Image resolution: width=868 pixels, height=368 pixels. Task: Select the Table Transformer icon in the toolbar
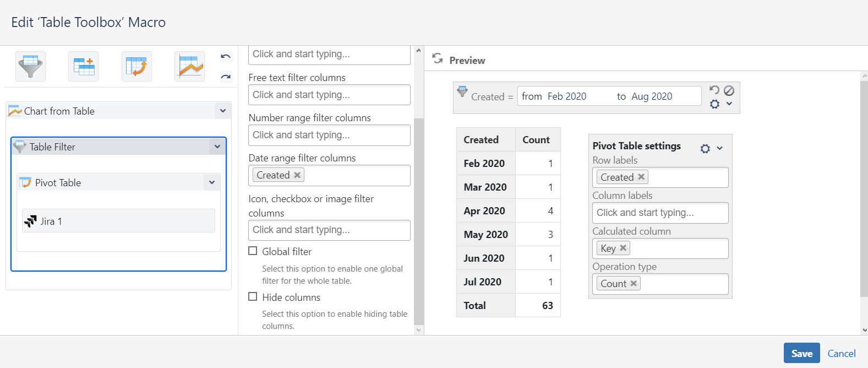coord(84,67)
